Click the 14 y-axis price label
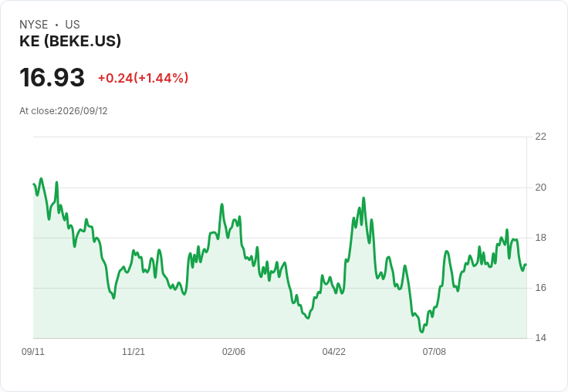This screenshot has width=568, height=392. pyautogui.click(x=540, y=338)
